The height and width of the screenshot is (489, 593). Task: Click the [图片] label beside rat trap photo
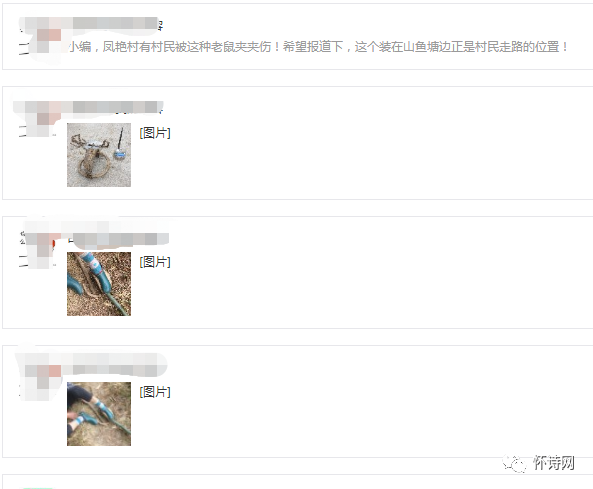(155, 133)
